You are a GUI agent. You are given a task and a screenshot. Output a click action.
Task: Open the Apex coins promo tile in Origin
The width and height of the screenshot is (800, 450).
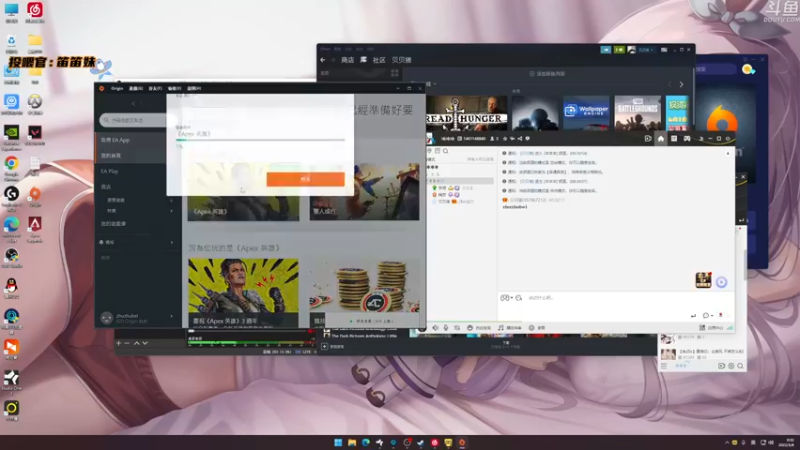coord(364,292)
